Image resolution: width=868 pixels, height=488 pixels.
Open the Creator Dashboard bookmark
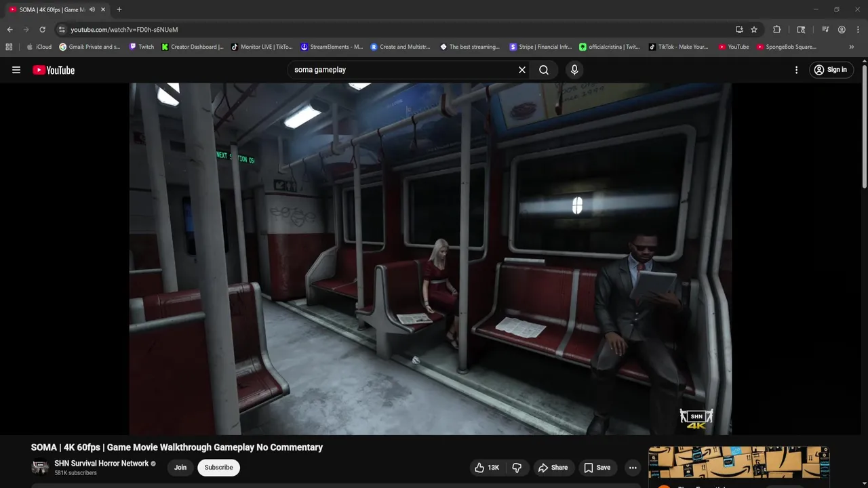pyautogui.click(x=193, y=47)
